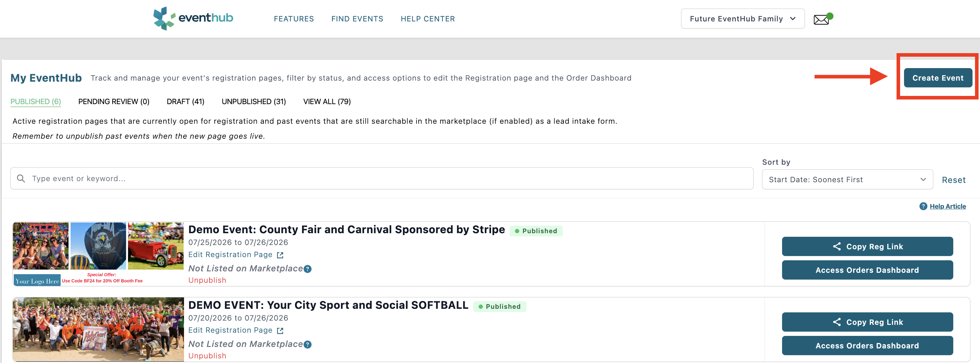Open Edit Registration Page for SOFTBALL event
This screenshot has width=980, height=363.
tap(230, 330)
